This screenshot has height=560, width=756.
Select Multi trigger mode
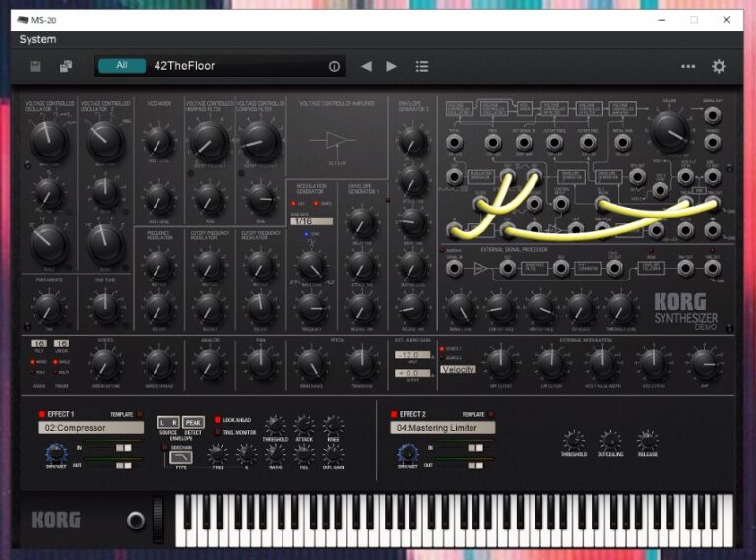[x=55, y=372]
